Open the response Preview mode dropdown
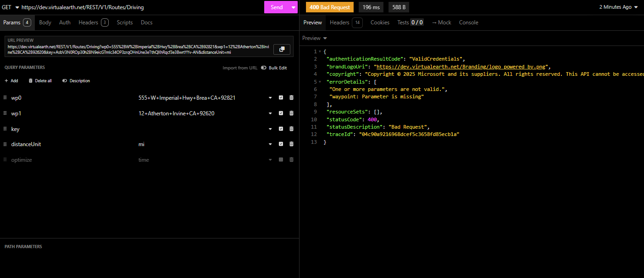The width and height of the screenshot is (644, 278). click(x=315, y=38)
